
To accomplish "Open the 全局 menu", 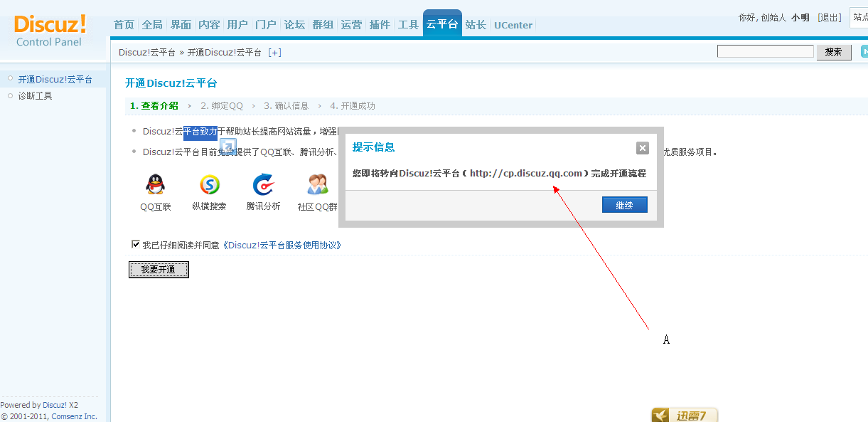I will pos(152,25).
